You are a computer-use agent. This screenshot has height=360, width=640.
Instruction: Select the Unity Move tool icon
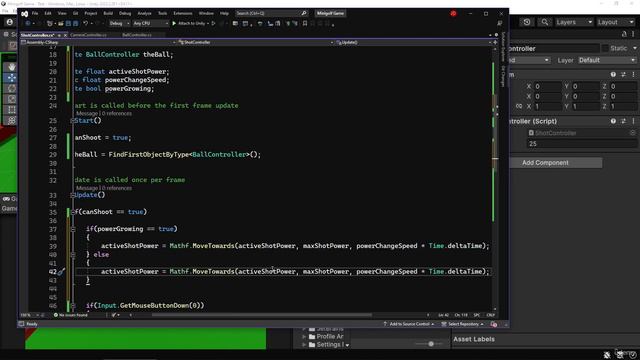[x=11, y=78]
